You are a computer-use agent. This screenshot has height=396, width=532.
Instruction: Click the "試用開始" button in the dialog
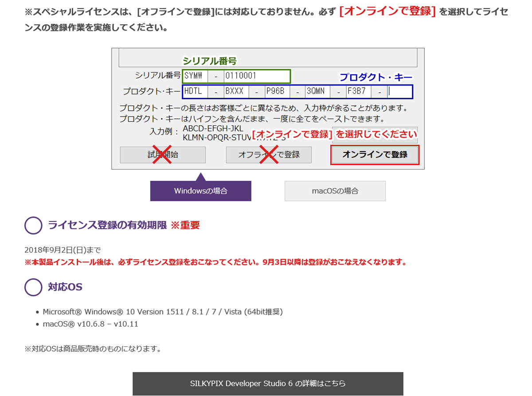coord(163,155)
